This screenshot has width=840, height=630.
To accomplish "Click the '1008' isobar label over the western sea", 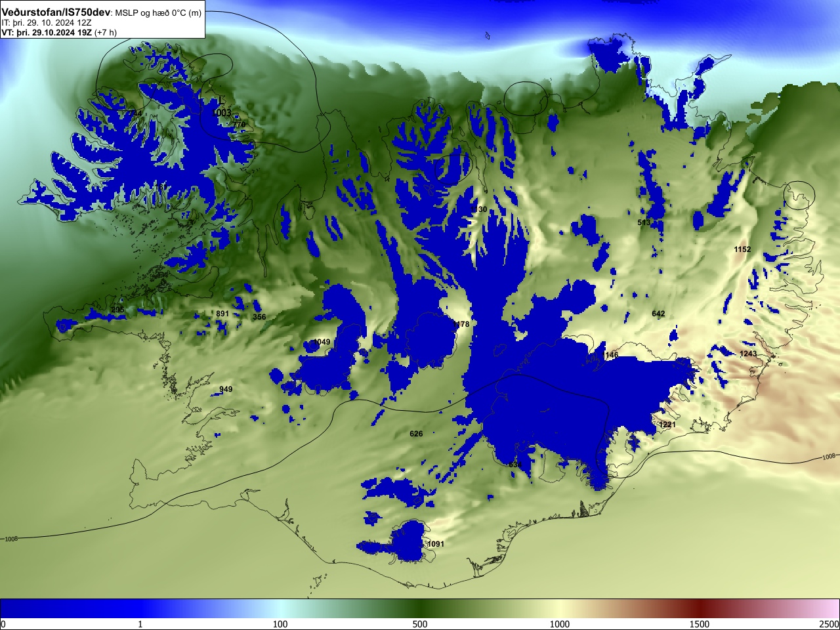I will [11, 539].
